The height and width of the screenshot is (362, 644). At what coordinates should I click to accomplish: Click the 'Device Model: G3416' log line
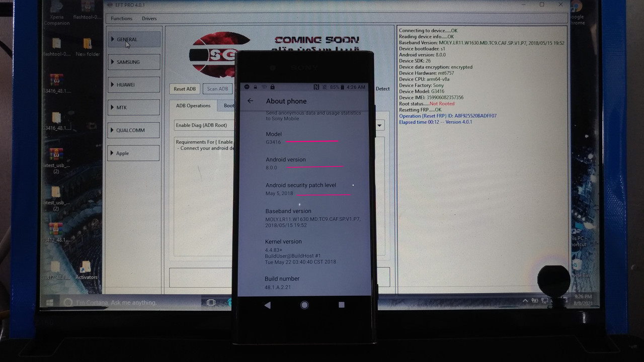pyautogui.click(x=422, y=92)
